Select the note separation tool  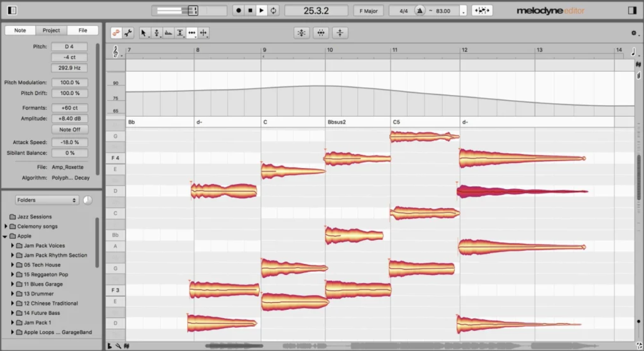point(204,33)
